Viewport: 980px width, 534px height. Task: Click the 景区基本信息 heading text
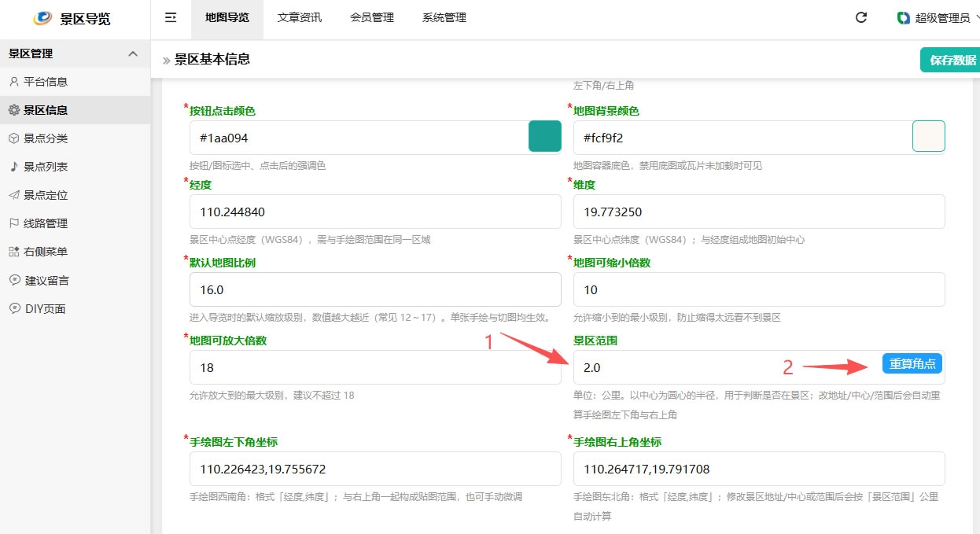[x=212, y=60]
